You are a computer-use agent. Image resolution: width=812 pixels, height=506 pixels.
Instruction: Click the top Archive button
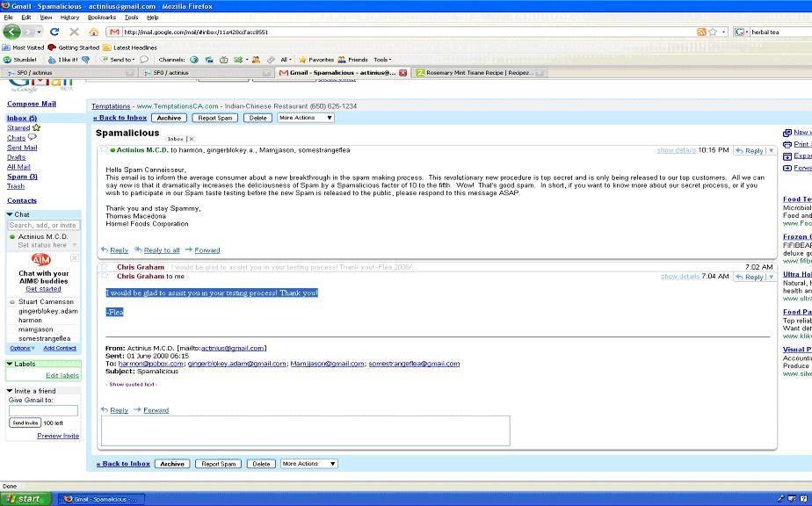pos(169,118)
